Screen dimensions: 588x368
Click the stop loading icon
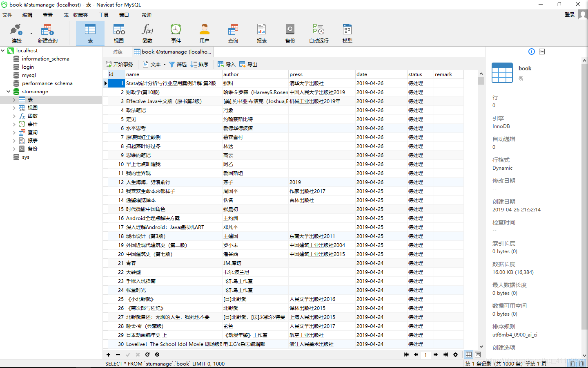click(157, 355)
